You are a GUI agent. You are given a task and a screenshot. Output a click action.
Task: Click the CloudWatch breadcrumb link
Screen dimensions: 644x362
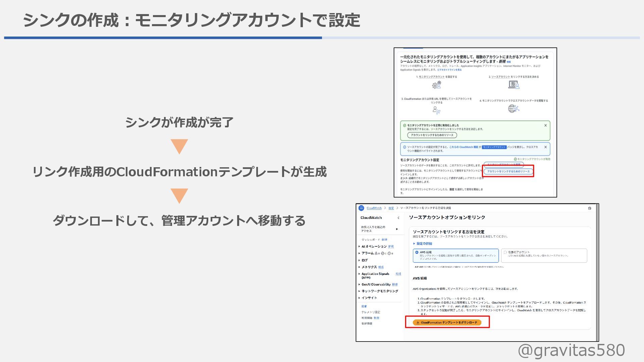[x=374, y=208]
